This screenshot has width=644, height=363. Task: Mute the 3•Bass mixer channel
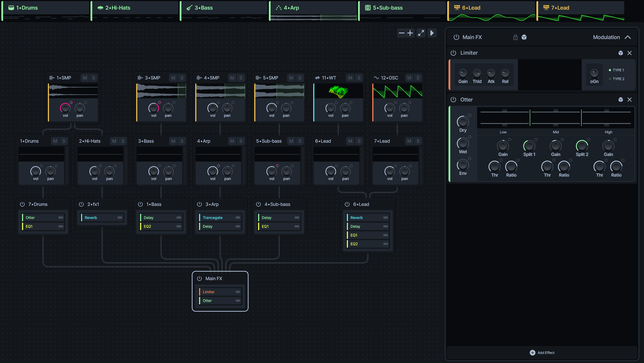tap(173, 141)
